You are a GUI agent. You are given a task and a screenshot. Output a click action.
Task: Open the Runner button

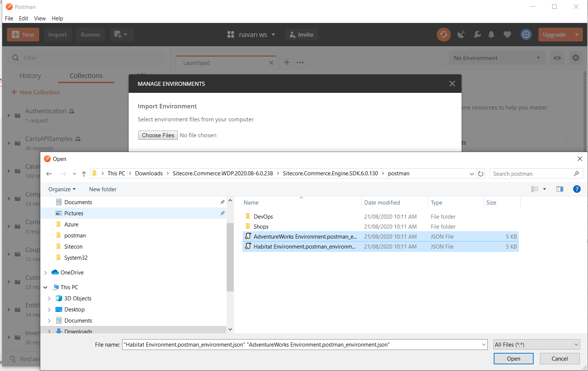coord(91,34)
